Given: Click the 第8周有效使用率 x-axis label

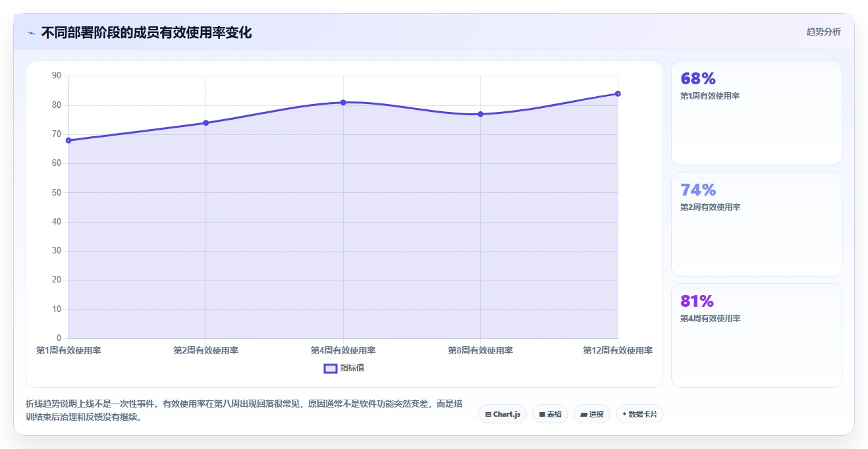Looking at the screenshot, I should pyautogui.click(x=481, y=351).
